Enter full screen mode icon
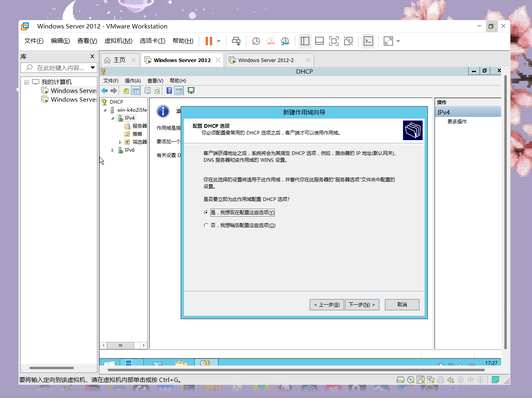This screenshot has width=532, height=398. point(334,41)
